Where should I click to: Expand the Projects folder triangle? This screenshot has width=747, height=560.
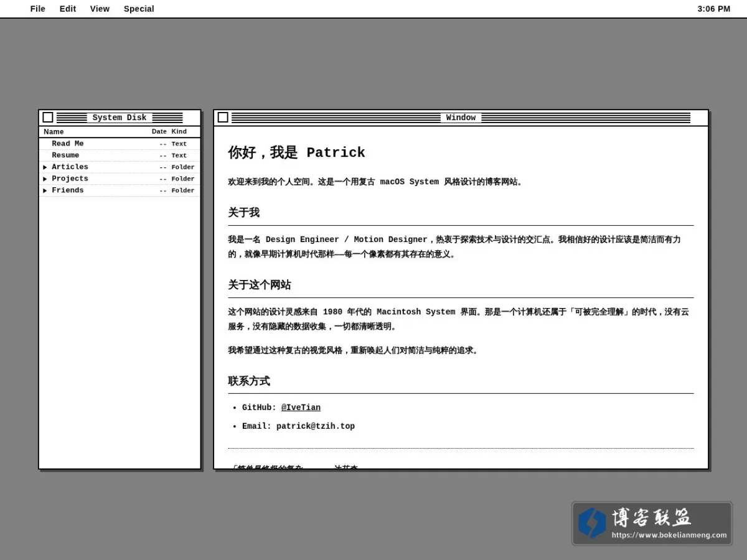(45, 179)
